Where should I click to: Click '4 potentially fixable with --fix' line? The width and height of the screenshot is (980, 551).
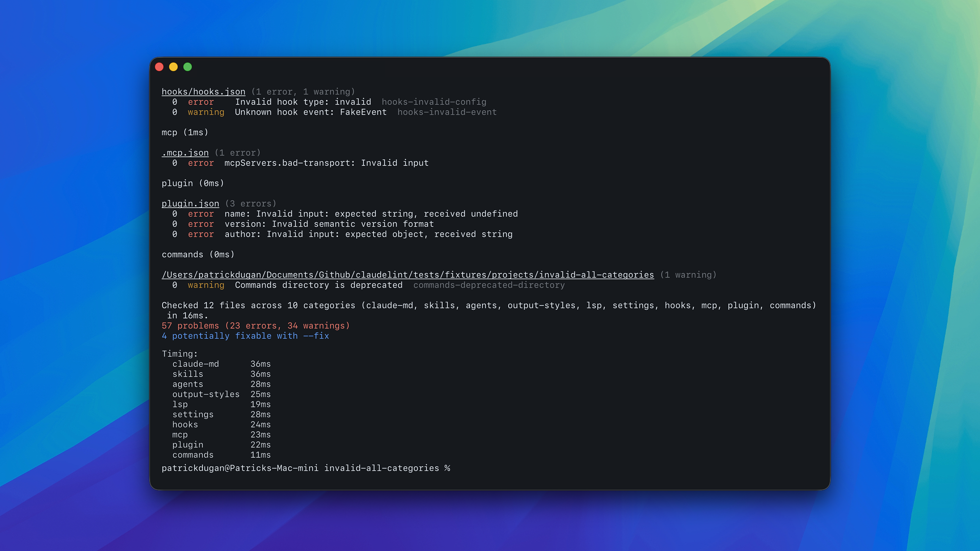coord(245,336)
